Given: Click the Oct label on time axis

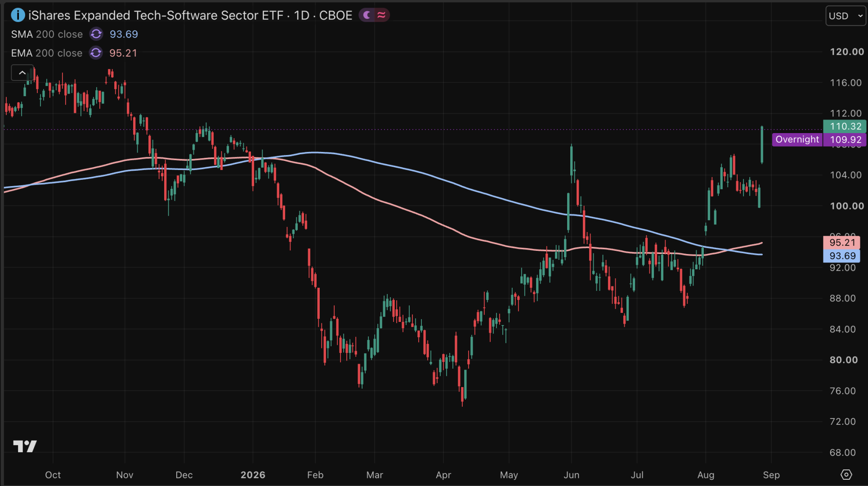Looking at the screenshot, I should 53,475.
